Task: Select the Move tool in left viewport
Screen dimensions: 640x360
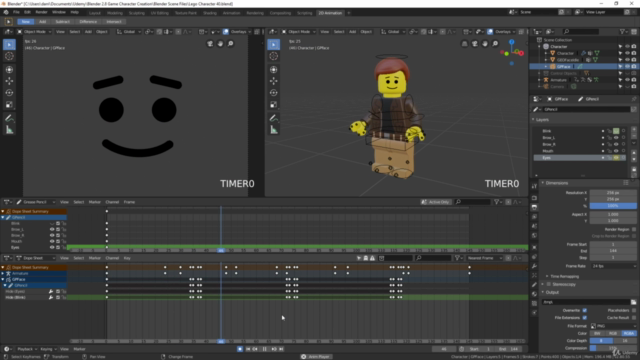Action: point(9,81)
